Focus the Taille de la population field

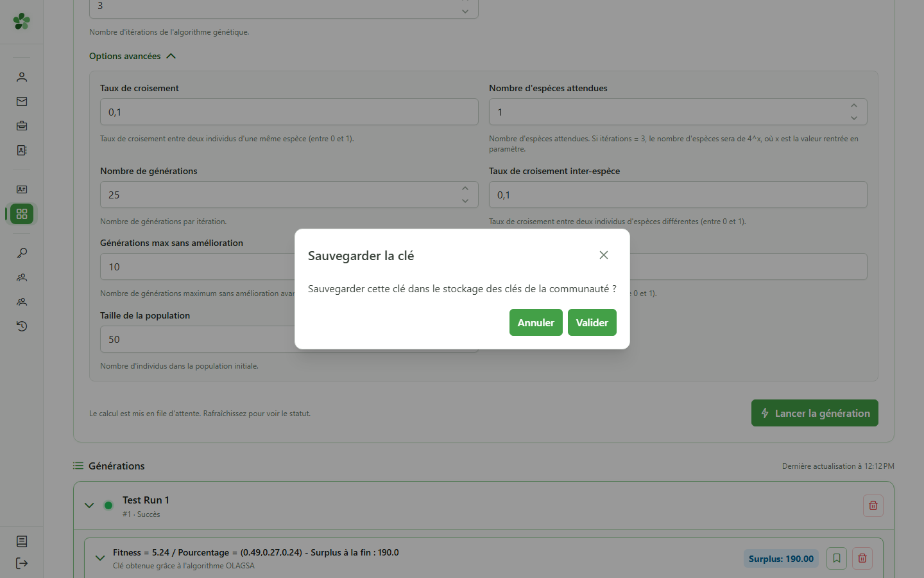click(x=198, y=339)
